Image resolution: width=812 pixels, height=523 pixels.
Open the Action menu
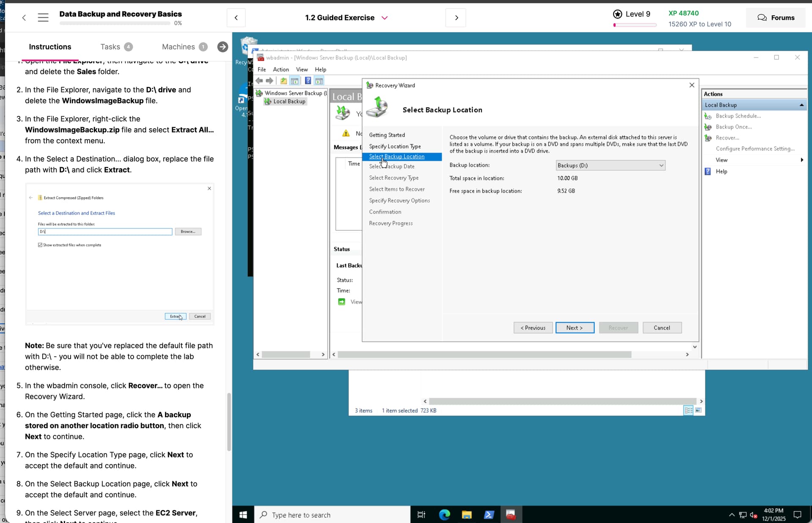click(x=281, y=69)
